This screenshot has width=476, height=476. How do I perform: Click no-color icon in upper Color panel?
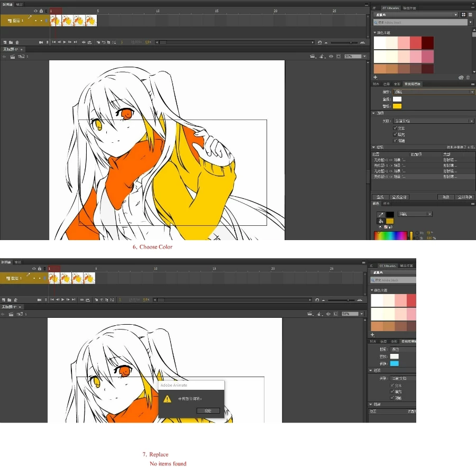pyautogui.click(x=386, y=227)
